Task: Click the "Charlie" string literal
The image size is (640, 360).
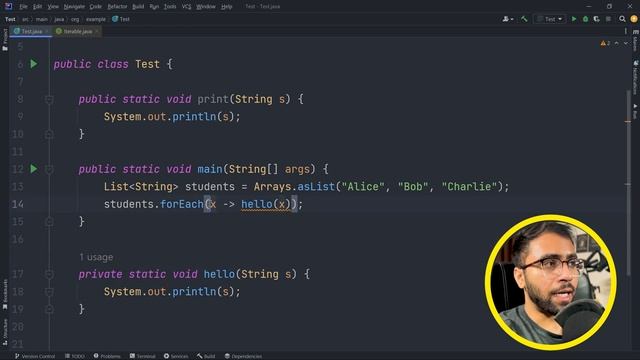Action: pos(469,187)
